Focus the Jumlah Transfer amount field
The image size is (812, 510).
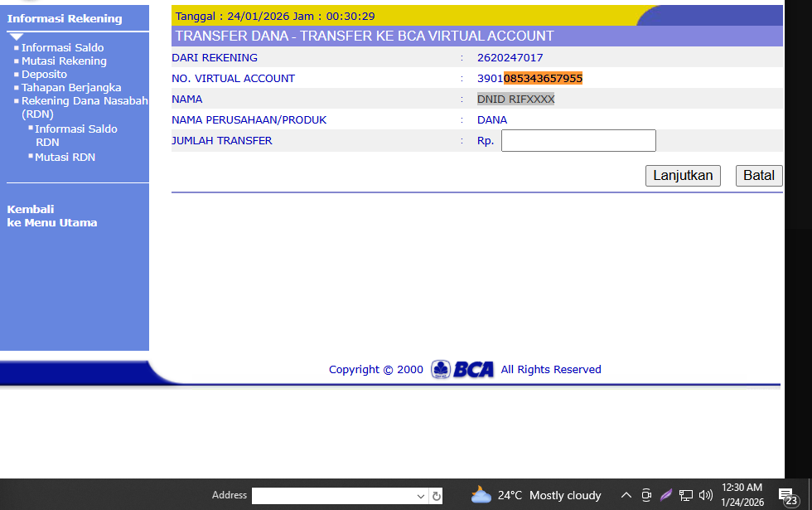click(578, 140)
